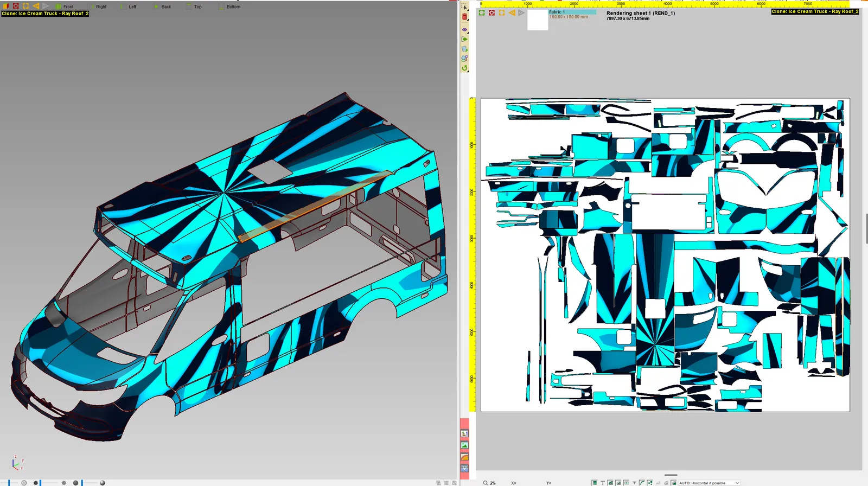Click the red fit-to-selection icon in the 3D view toolbar
Screen dimensions: 868x486
pyautogui.click(x=16, y=6)
